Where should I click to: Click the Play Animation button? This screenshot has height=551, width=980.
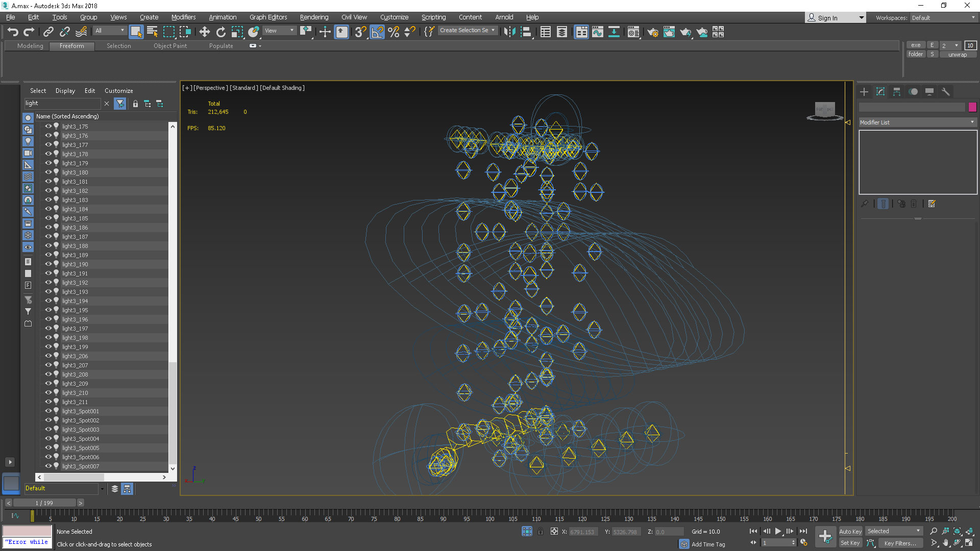click(x=778, y=531)
